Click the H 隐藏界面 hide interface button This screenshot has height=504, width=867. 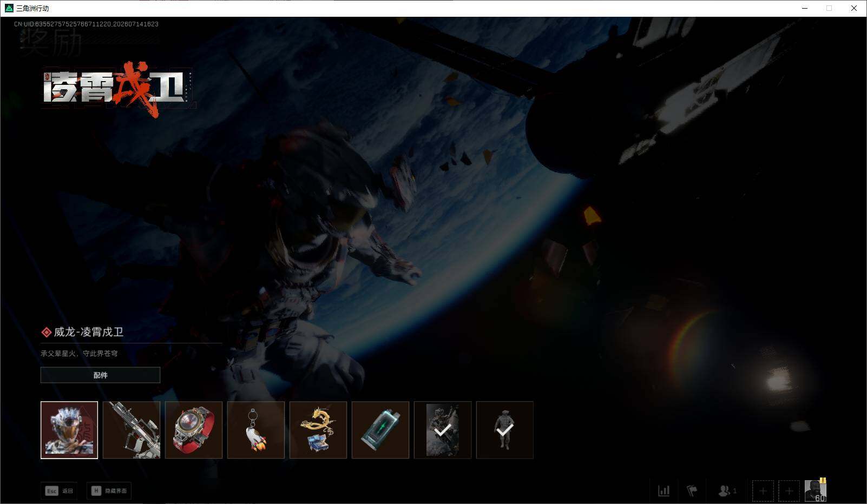coord(109,490)
